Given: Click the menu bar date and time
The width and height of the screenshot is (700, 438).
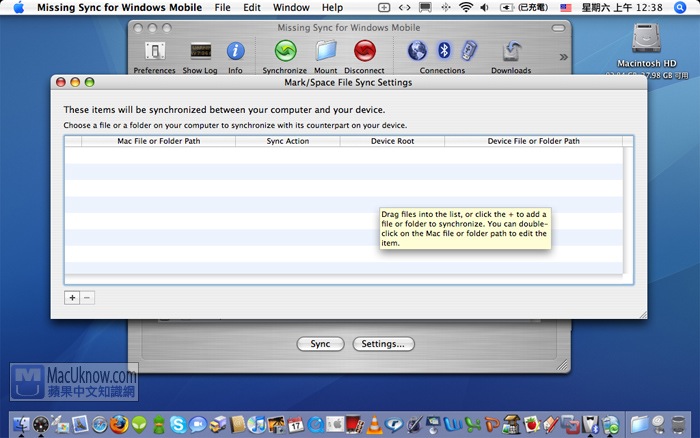Looking at the screenshot, I should pos(622,8).
